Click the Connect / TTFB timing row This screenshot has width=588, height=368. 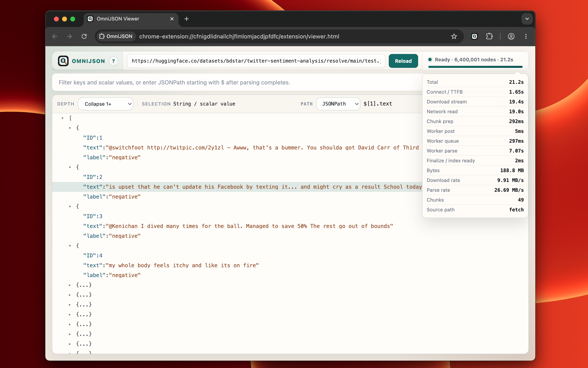475,92
